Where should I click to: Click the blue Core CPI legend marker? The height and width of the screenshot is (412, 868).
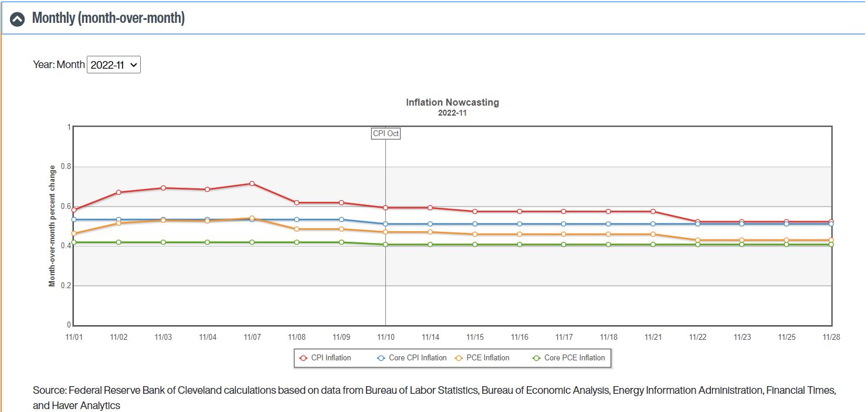coord(381,357)
